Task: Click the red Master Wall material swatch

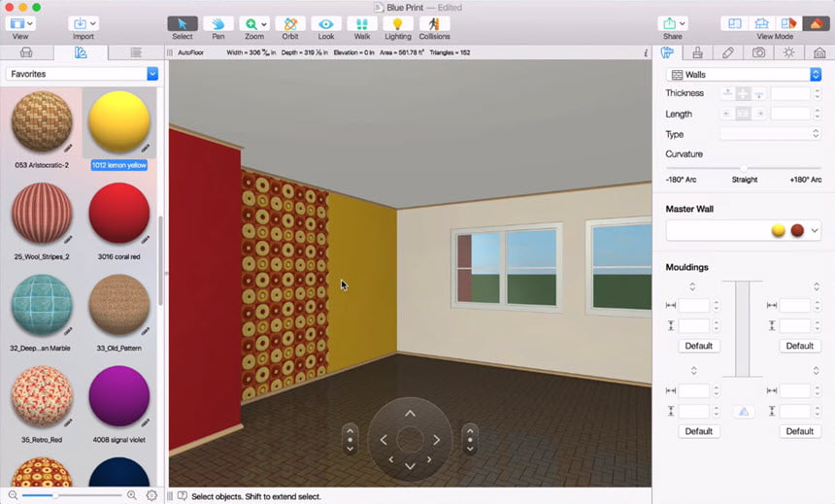Action: (797, 231)
